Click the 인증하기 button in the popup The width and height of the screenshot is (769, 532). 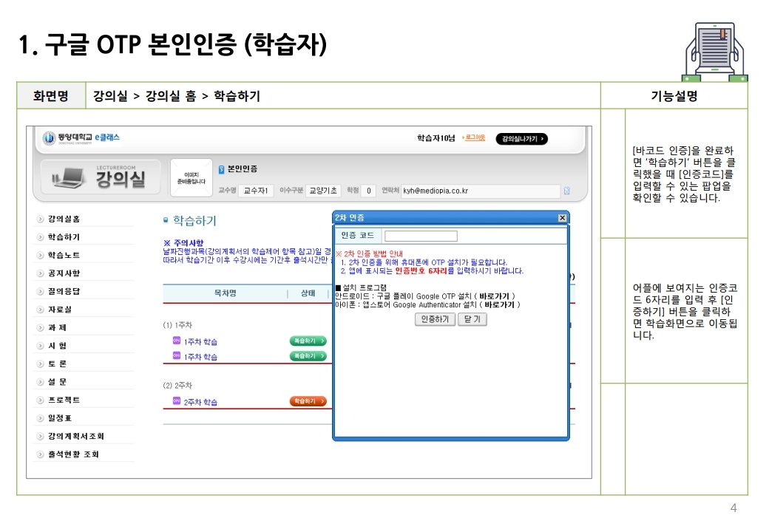[x=435, y=319]
